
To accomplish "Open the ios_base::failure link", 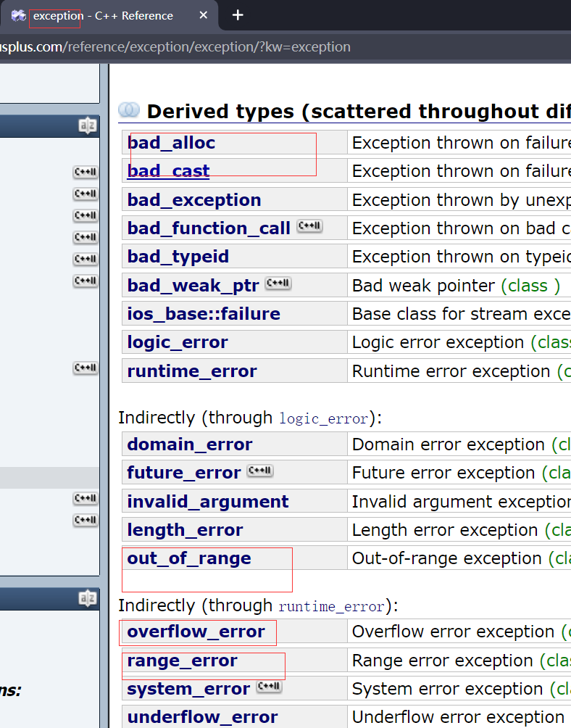I will (204, 313).
